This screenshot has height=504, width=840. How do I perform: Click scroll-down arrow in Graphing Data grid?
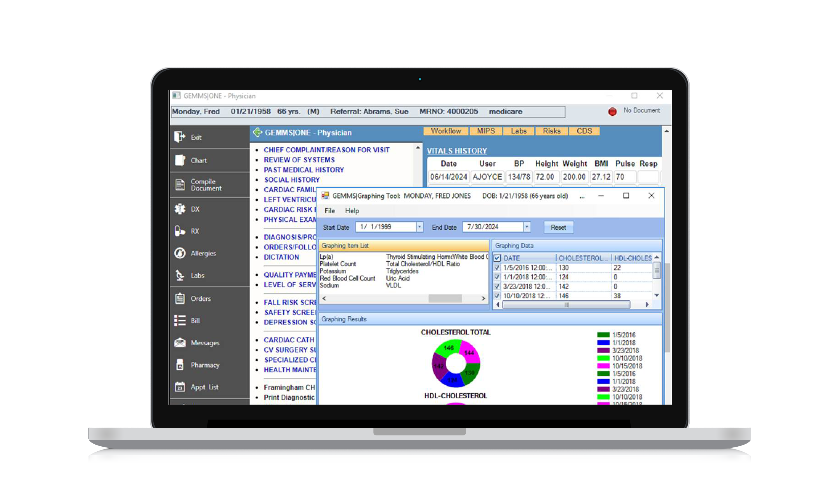point(657,295)
